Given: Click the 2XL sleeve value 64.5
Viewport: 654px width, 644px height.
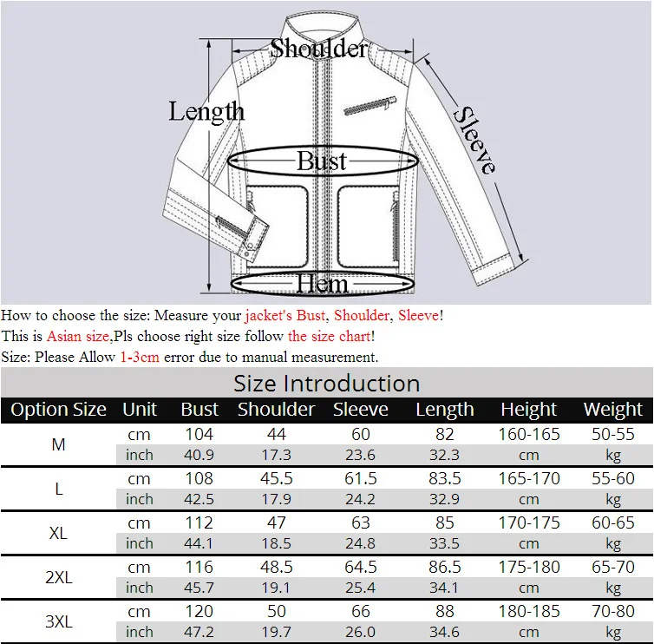Looking at the screenshot, I should tap(360, 567).
